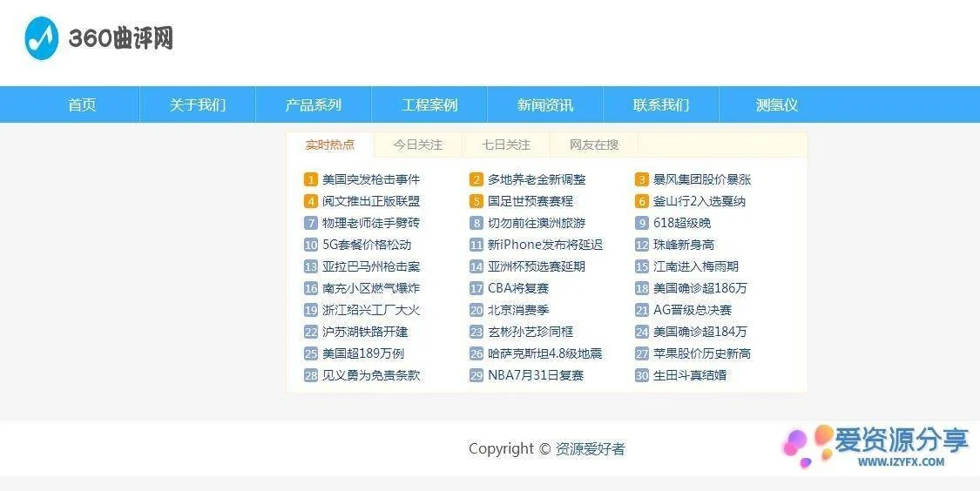The height and width of the screenshot is (491, 980).
Task: Visit the 联系我们 page
Action: [x=661, y=105]
